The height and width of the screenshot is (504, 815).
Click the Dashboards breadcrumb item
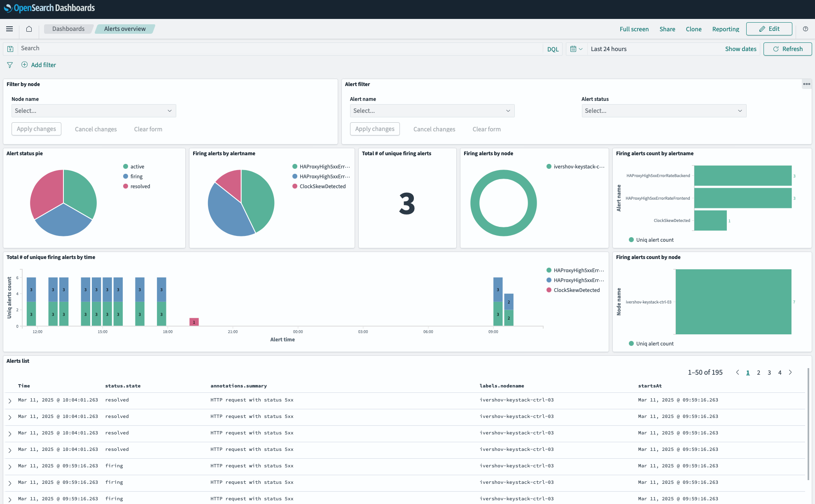click(x=68, y=29)
